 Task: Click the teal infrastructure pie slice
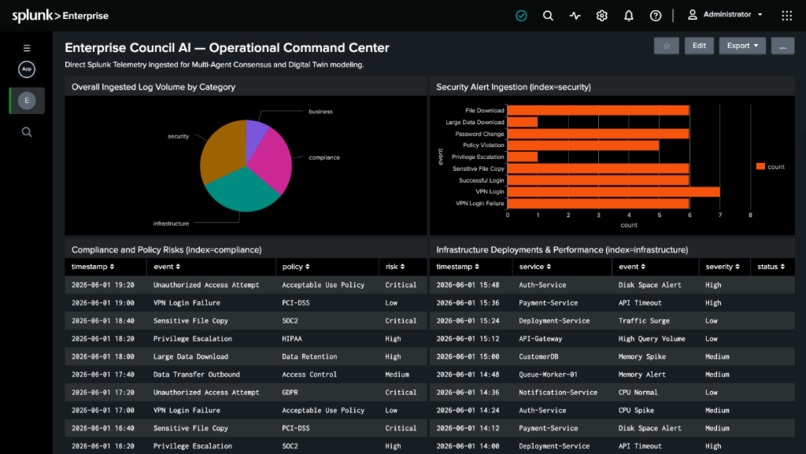click(x=242, y=190)
